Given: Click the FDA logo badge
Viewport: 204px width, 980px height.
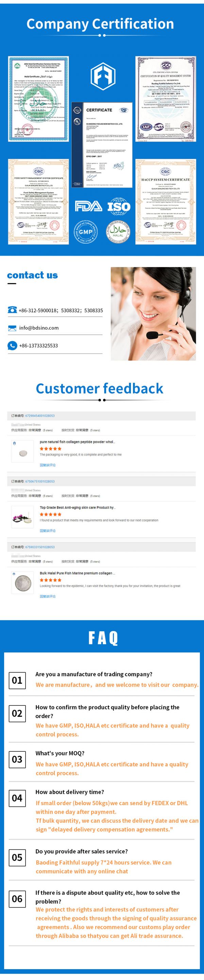Looking at the screenshot, I should pyautogui.click(x=88, y=206).
